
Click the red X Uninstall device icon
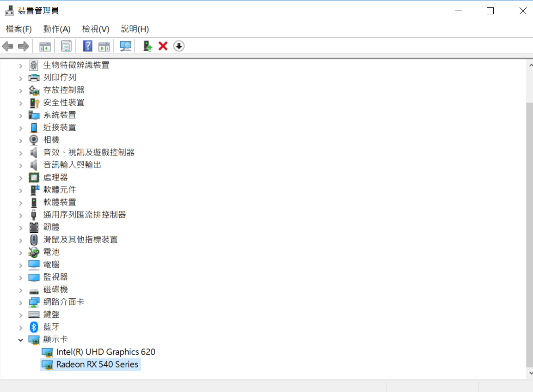(163, 46)
